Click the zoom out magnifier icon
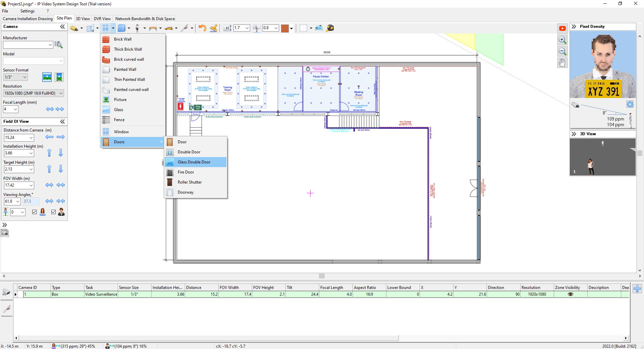Image resolution: width=644 pixels, height=349 pixels. pyautogui.click(x=562, y=52)
